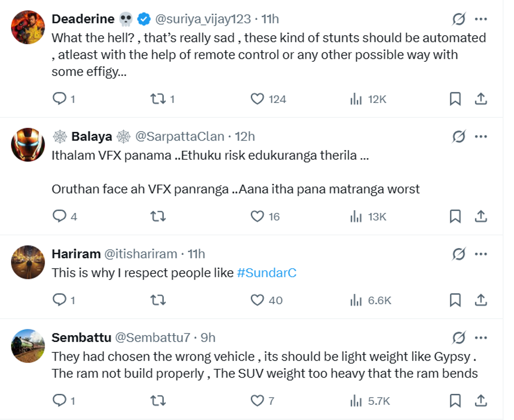
Task: Visit @itishariram profile handle
Action: point(141,254)
